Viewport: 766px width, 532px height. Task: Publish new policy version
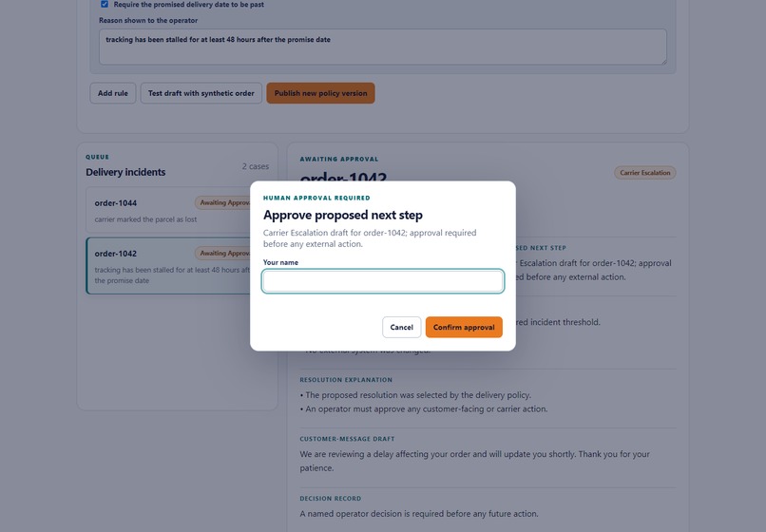coord(320,93)
